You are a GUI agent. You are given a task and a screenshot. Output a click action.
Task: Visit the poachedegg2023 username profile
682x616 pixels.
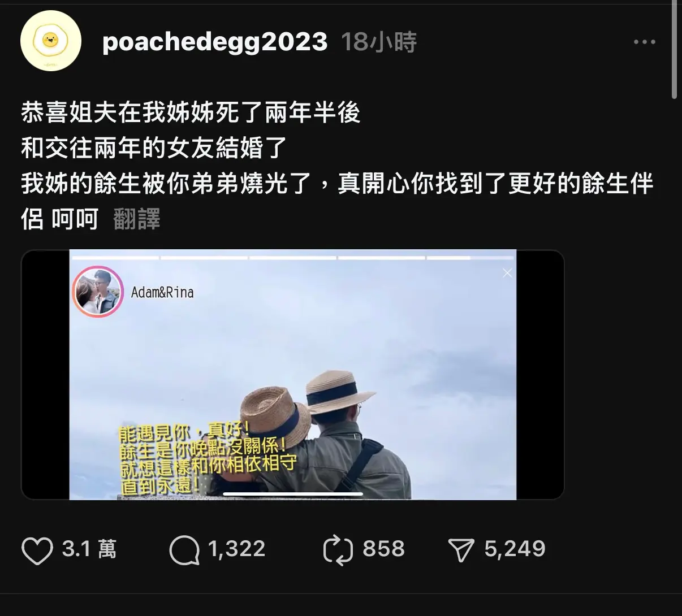pos(215,42)
